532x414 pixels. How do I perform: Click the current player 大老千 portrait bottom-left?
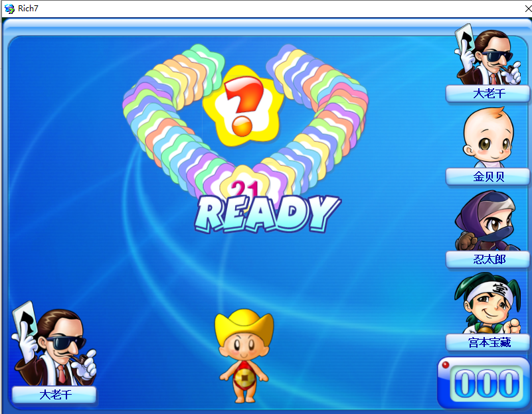[54, 344]
